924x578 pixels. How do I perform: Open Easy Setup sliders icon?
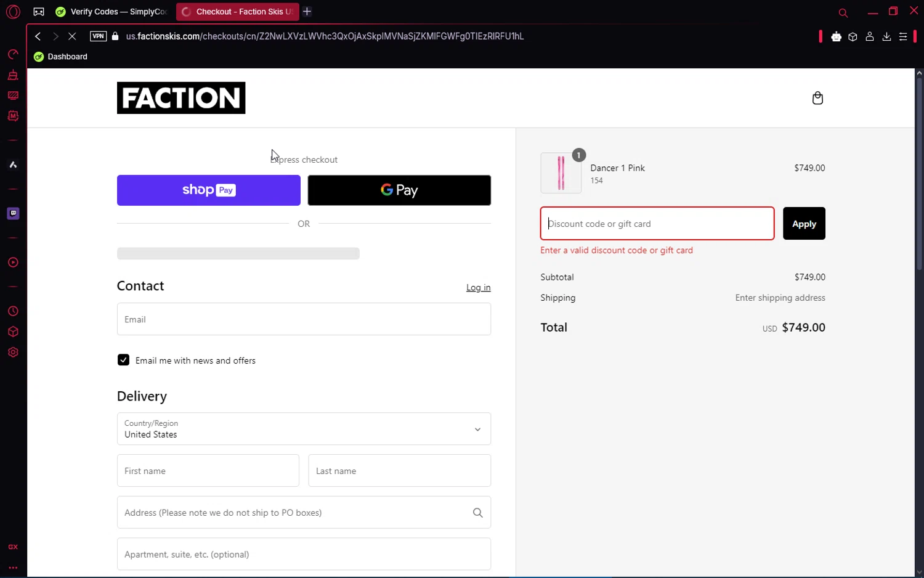tap(903, 37)
